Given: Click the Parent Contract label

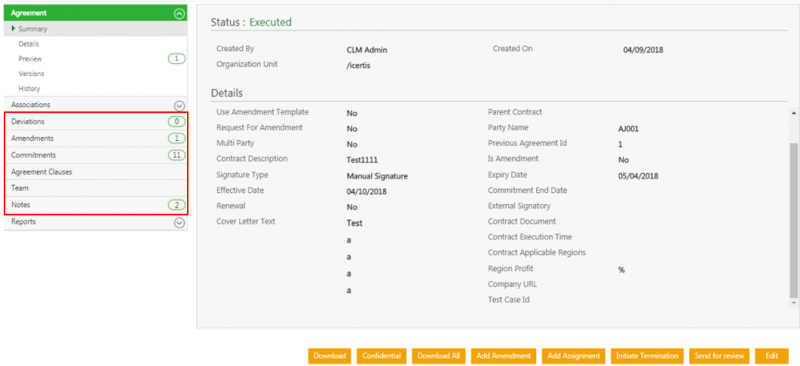Looking at the screenshot, I should point(515,112).
